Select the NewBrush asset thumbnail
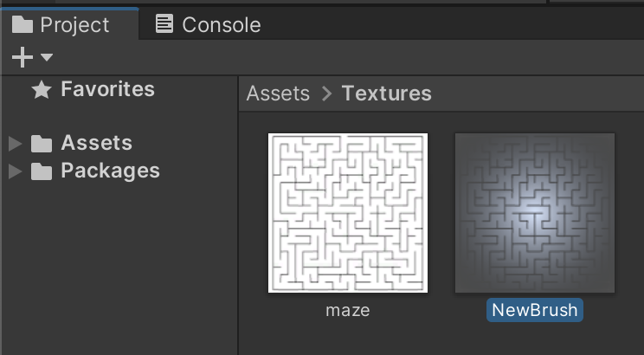644x355 pixels. [535, 213]
